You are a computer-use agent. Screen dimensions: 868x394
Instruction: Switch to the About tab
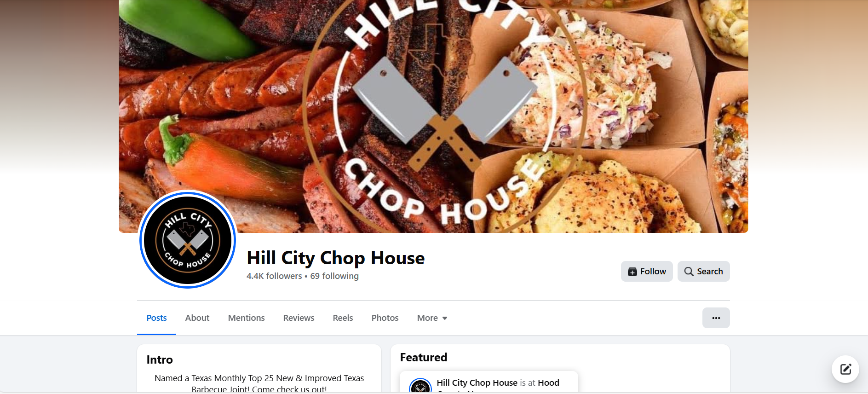pyautogui.click(x=197, y=318)
